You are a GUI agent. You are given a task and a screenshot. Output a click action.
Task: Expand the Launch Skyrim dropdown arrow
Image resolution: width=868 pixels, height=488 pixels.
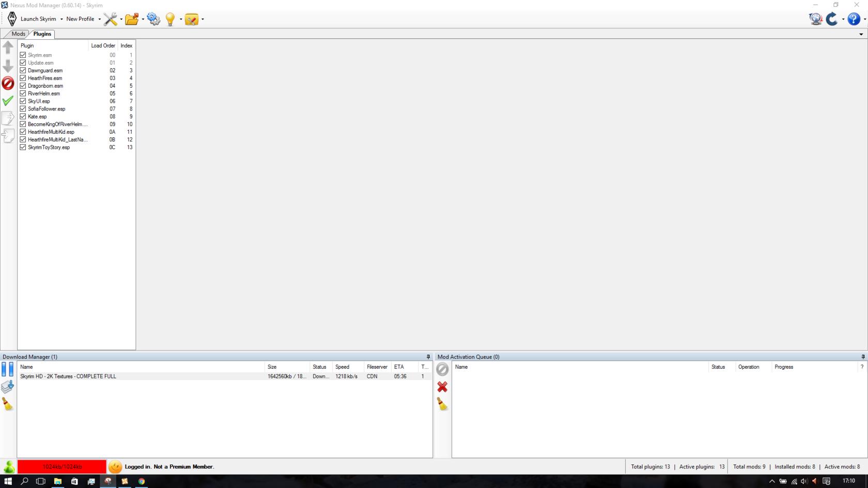point(61,20)
